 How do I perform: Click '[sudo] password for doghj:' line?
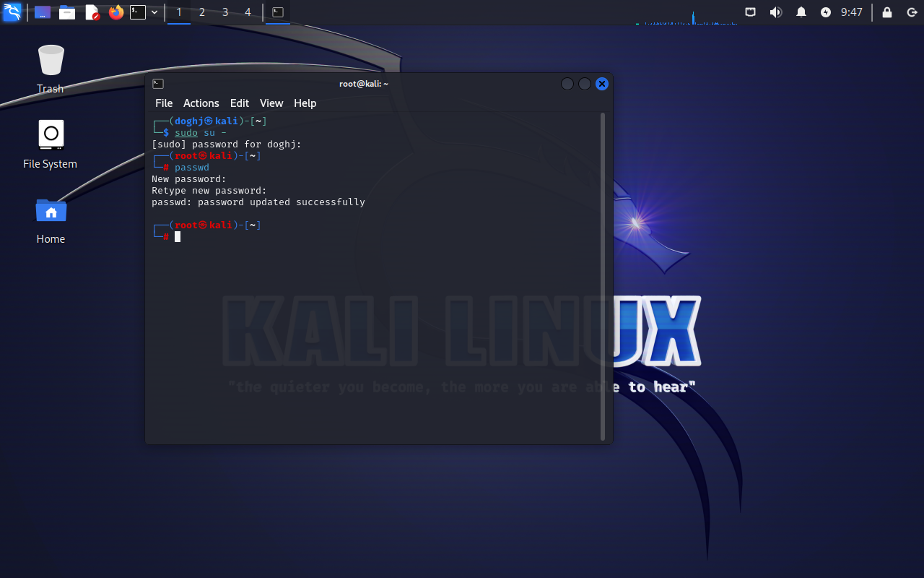pos(227,144)
